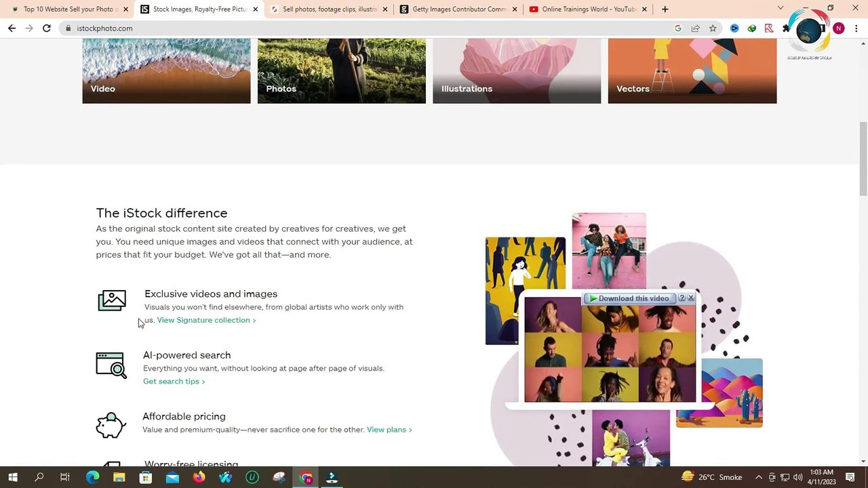Launch Firefox from the taskbar
The image size is (868, 488).
click(199, 477)
